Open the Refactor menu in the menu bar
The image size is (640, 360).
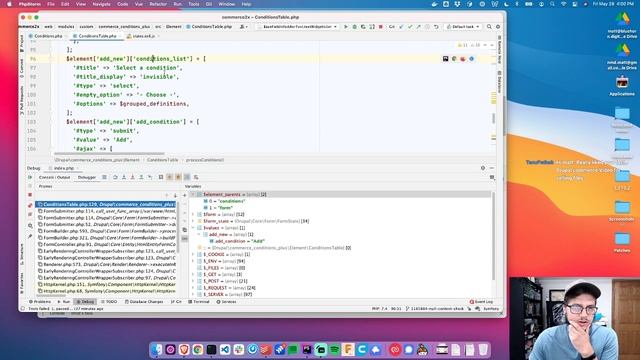point(158,4)
